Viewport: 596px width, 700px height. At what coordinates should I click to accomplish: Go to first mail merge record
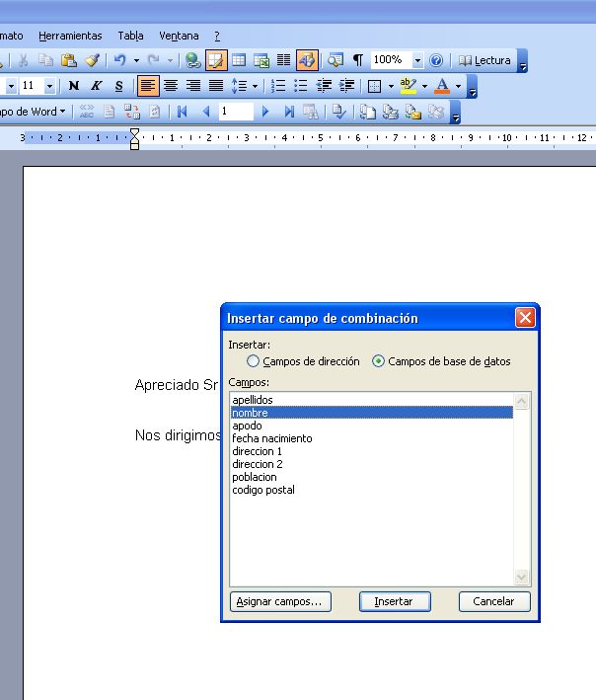click(x=183, y=112)
